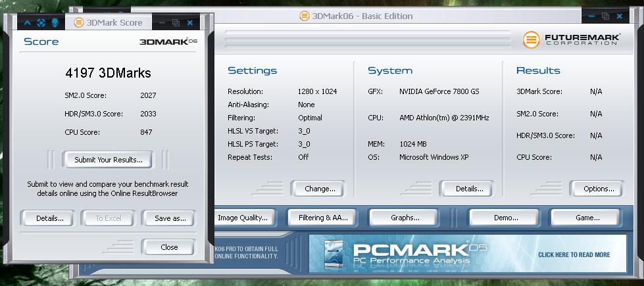
Task: Close the 3DMark Score window using the X
Action: 189,23
